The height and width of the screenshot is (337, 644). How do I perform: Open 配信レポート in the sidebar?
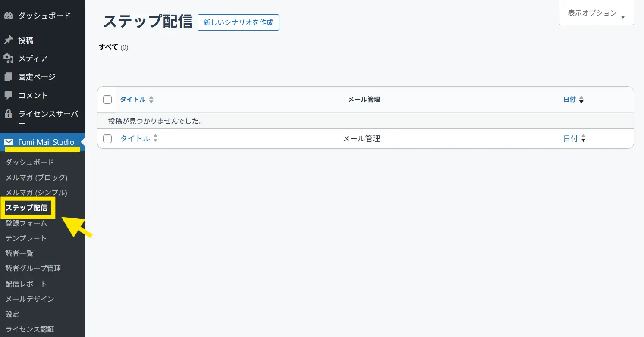tap(26, 284)
